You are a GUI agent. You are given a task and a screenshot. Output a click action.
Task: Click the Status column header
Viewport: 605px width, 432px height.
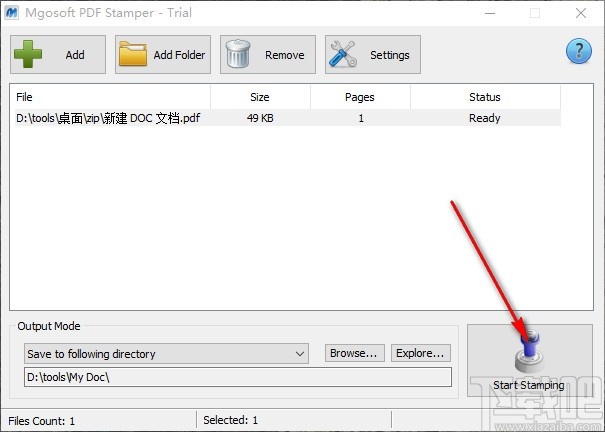pos(485,97)
